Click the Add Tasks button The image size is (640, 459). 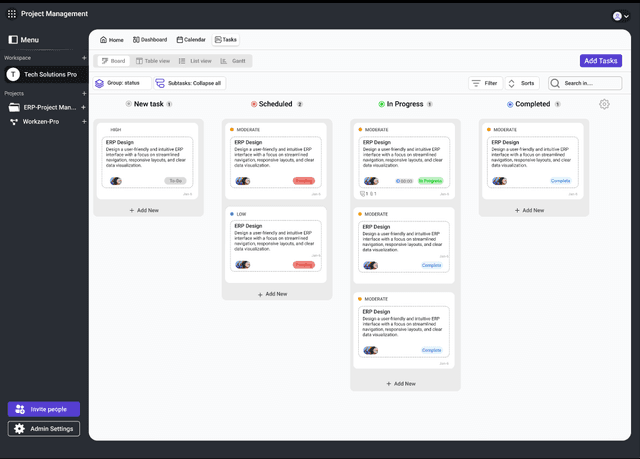coord(601,61)
